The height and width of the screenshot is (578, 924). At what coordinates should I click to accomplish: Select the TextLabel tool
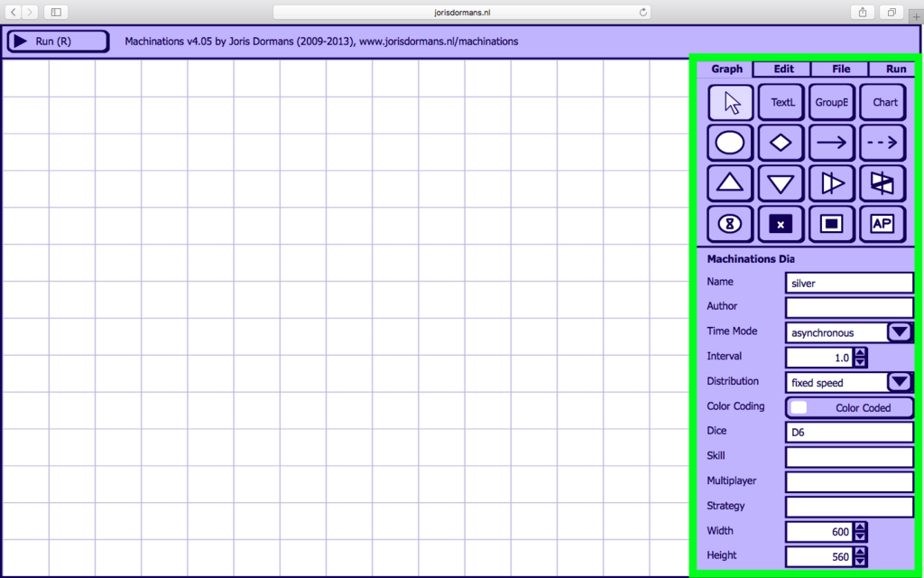781,103
